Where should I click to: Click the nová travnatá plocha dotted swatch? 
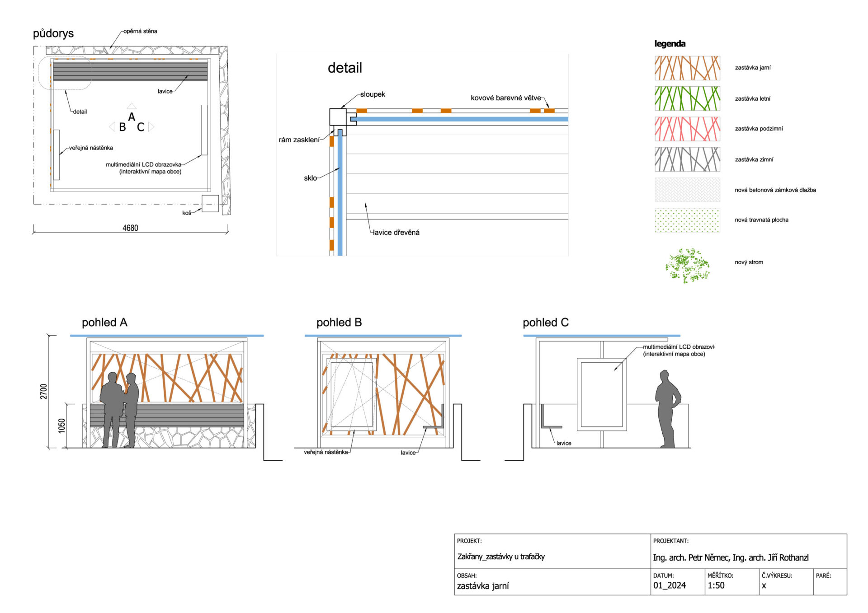point(687,220)
